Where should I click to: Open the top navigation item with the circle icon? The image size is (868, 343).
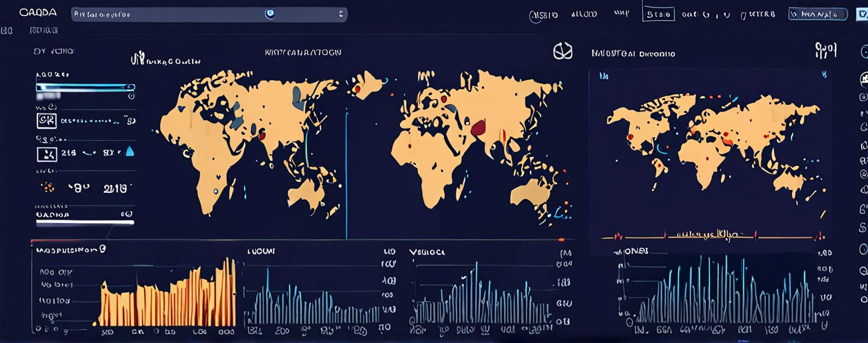tap(543, 16)
